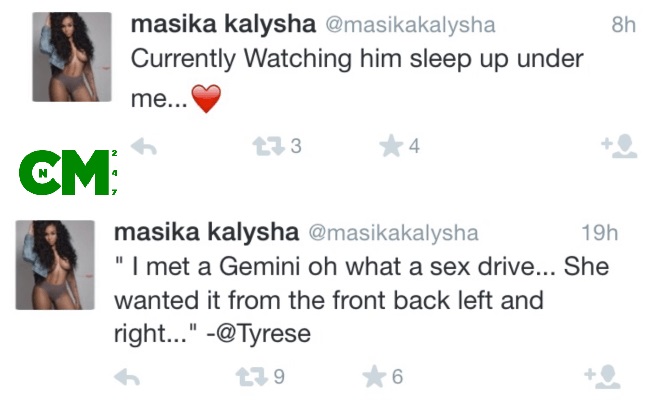
Task: Retweet the Gemini quote tweet
Action: pos(247,377)
